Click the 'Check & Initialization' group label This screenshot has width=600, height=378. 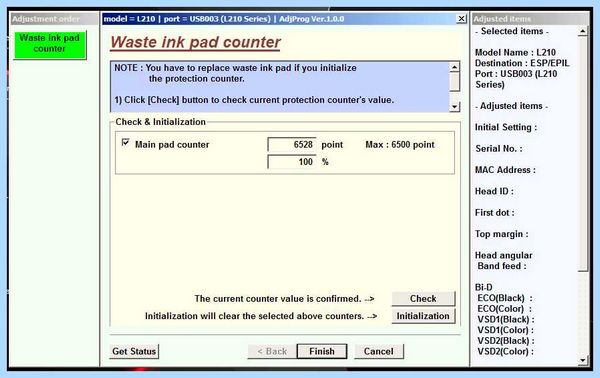point(160,122)
